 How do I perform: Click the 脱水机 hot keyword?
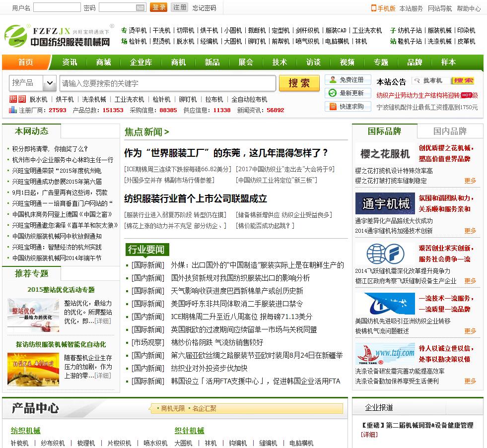coord(38,99)
